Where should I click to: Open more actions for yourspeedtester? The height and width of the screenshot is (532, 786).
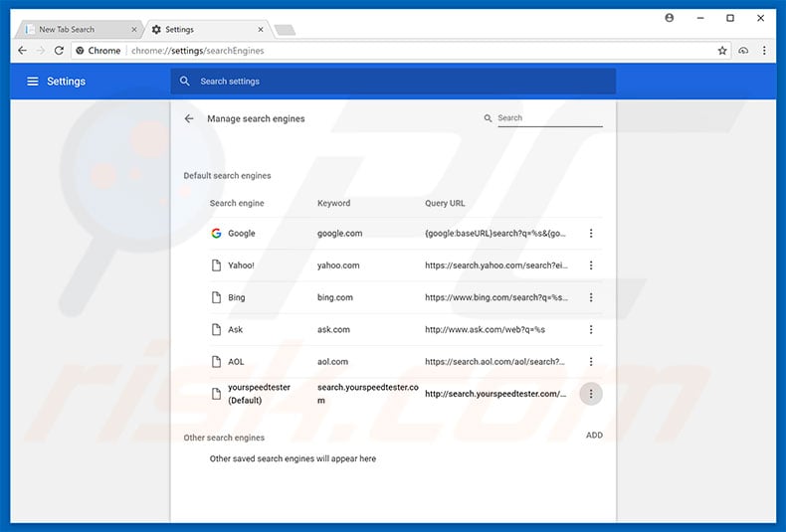coord(591,394)
